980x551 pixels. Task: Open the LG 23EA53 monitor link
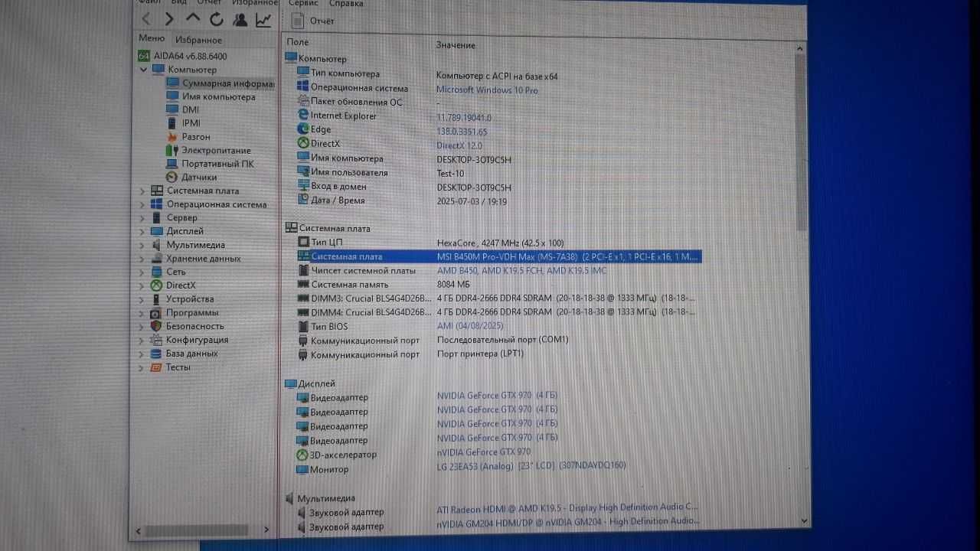click(x=531, y=465)
